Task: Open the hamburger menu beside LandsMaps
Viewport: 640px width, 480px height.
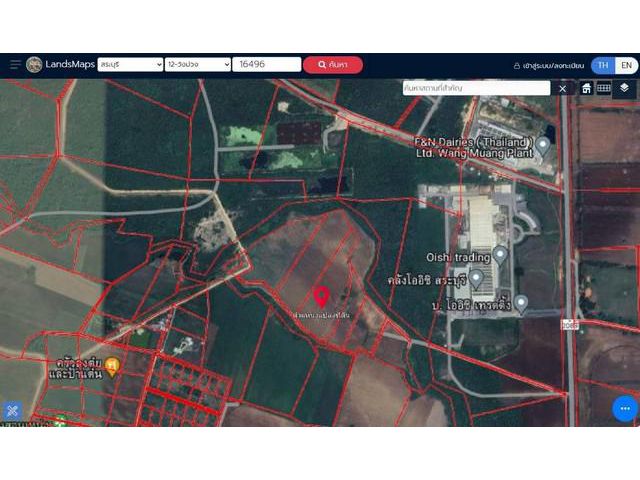Action: tap(15, 65)
